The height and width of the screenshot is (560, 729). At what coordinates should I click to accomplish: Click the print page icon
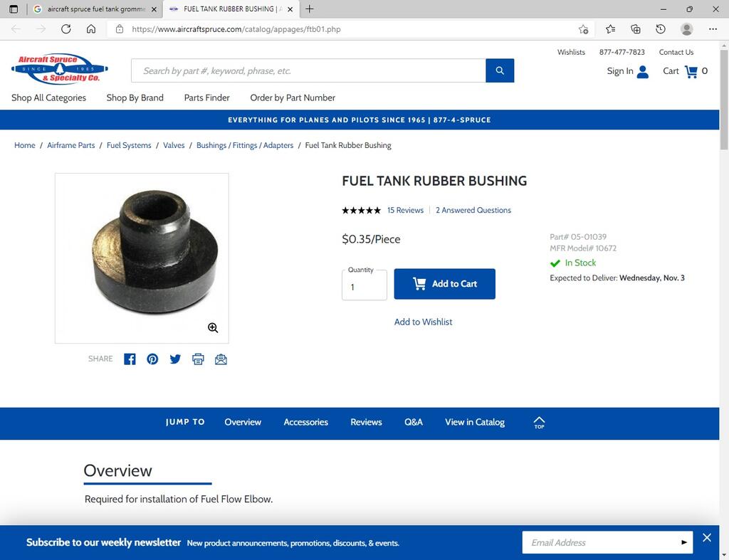point(198,359)
